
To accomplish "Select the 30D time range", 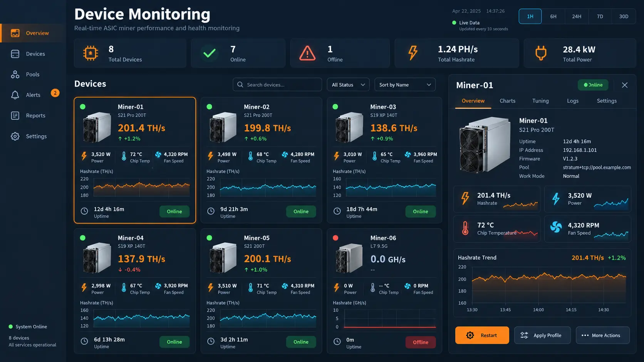I will [624, 17].
